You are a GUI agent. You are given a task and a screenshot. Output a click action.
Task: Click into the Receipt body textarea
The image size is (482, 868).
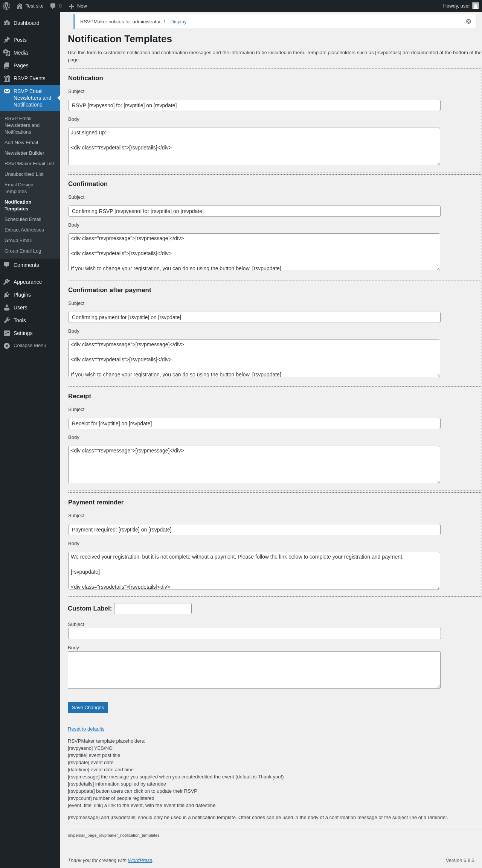(x=254, y=464)
